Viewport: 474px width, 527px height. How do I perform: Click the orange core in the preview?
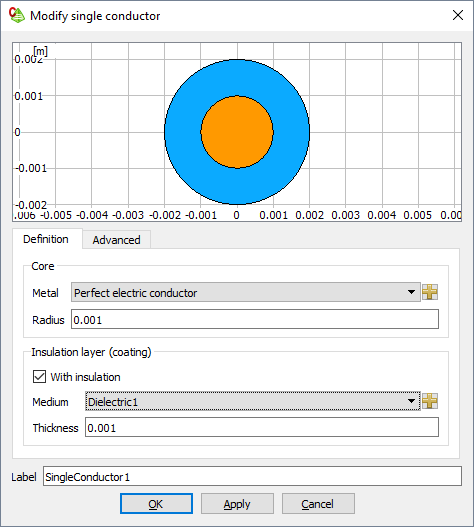237,132
